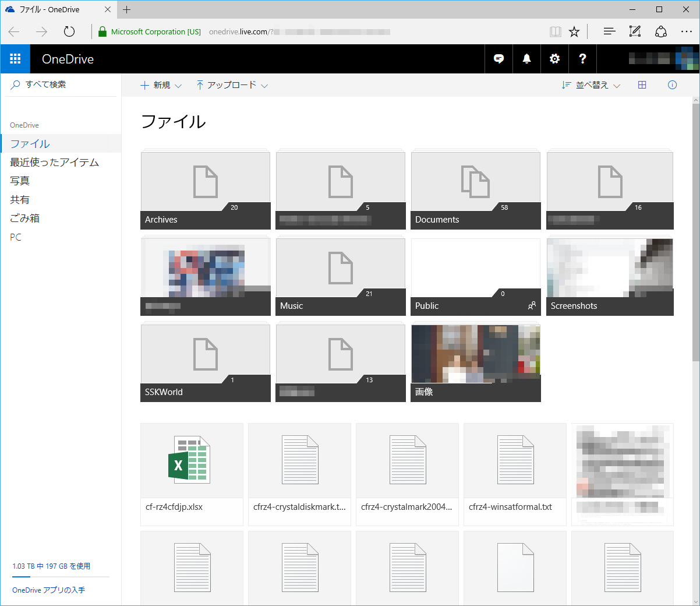
Task: Click the OneDrive title in the header
Action: click(68, 59)
